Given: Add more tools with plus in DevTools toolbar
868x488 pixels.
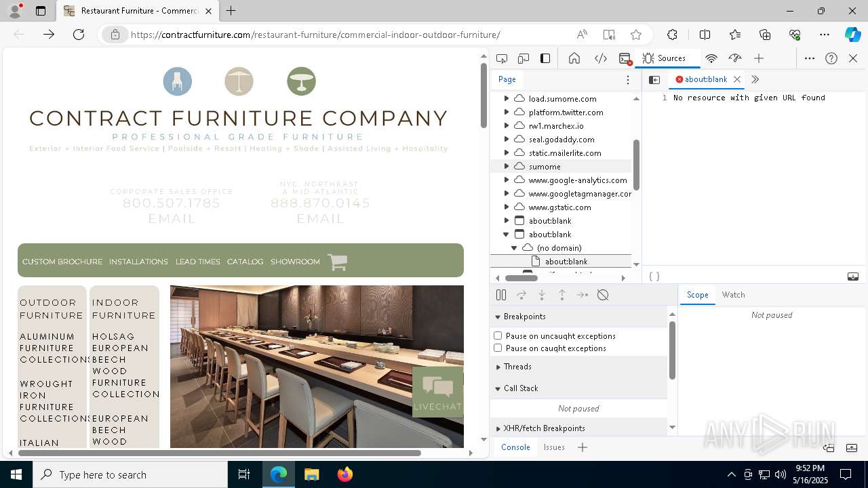Looking at the screenshot, I should [x=759, y=58].
